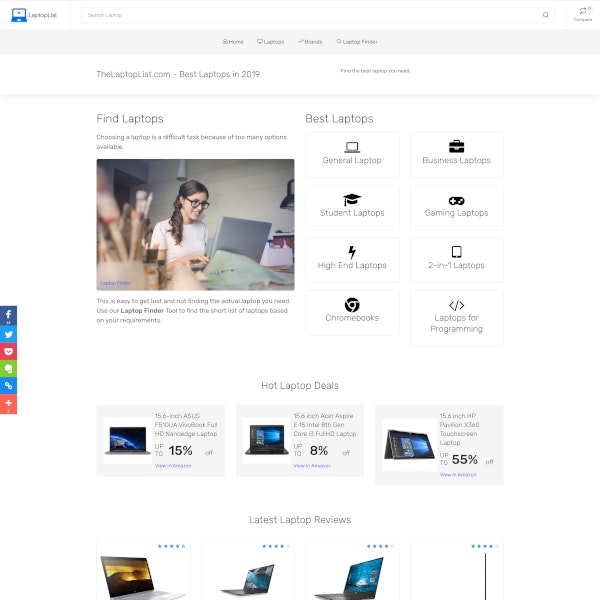Click the LaptopList logo icon

click(x=19, y=15)
